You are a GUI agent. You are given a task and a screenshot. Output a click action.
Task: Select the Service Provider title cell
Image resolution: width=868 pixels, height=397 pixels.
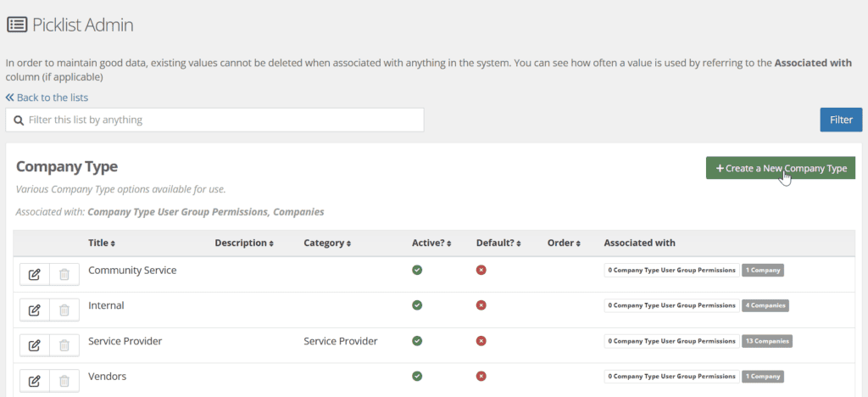(125, 341)
